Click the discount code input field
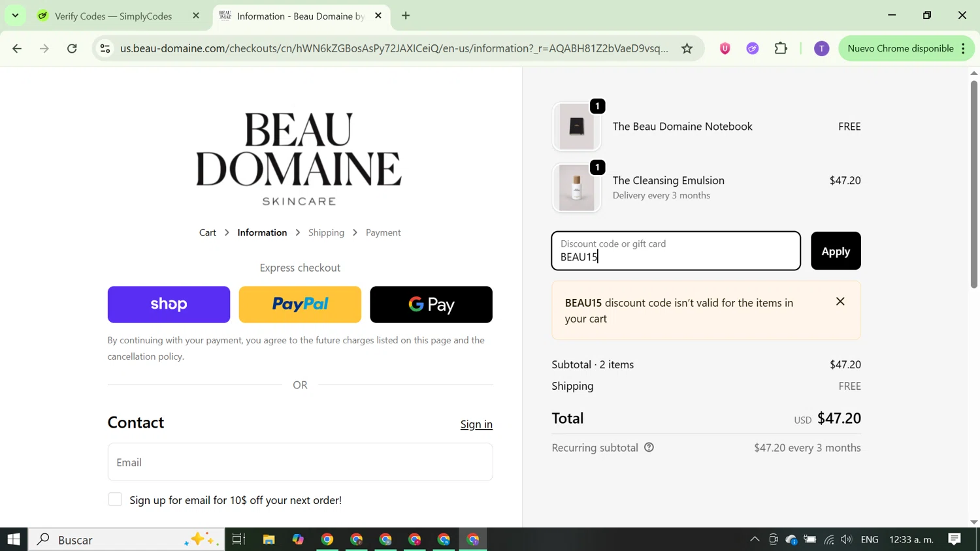 tap(676, 251)
